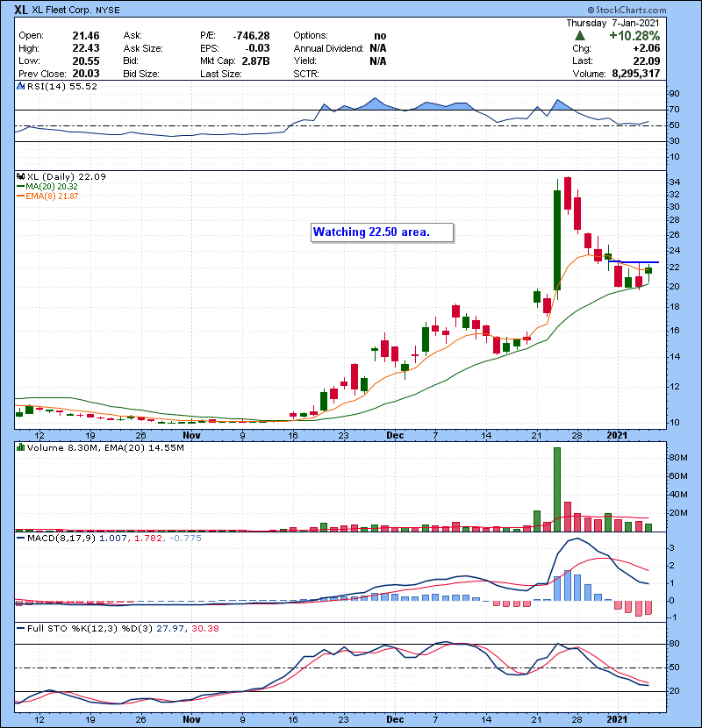
Task: Click the MACD histogram value -0.775
Action: pos(185,539)
